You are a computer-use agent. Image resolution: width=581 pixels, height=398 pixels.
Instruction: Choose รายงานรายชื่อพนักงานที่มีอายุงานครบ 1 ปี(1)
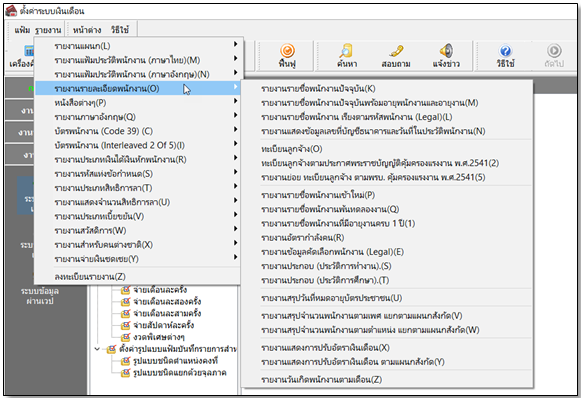[387, 223]
